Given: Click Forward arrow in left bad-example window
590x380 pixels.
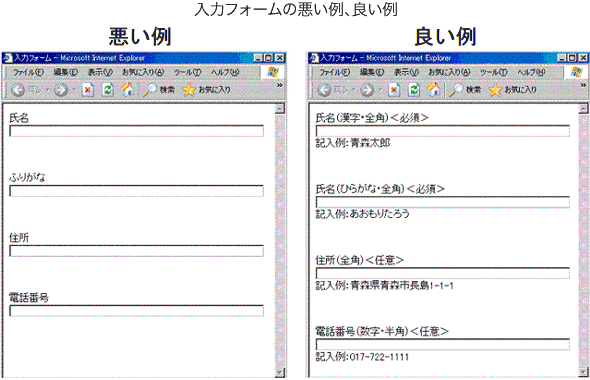Looking at the screenshot, I should (61, 90).
